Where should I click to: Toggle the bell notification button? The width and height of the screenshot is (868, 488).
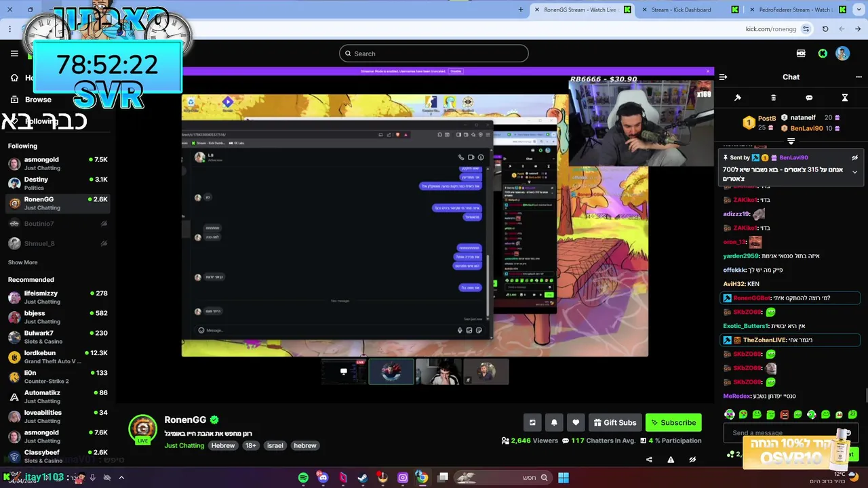pos(554,422)
